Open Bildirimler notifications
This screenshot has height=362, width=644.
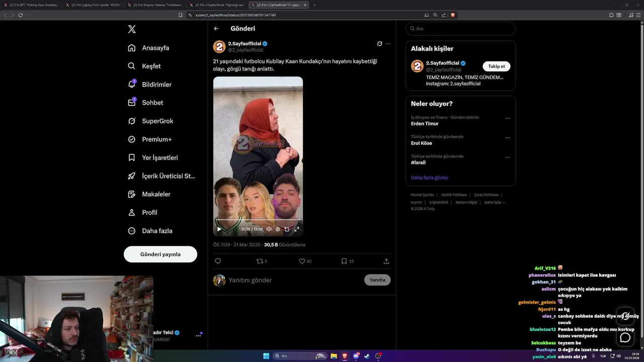pyautogui.click(x=149, y=84)
